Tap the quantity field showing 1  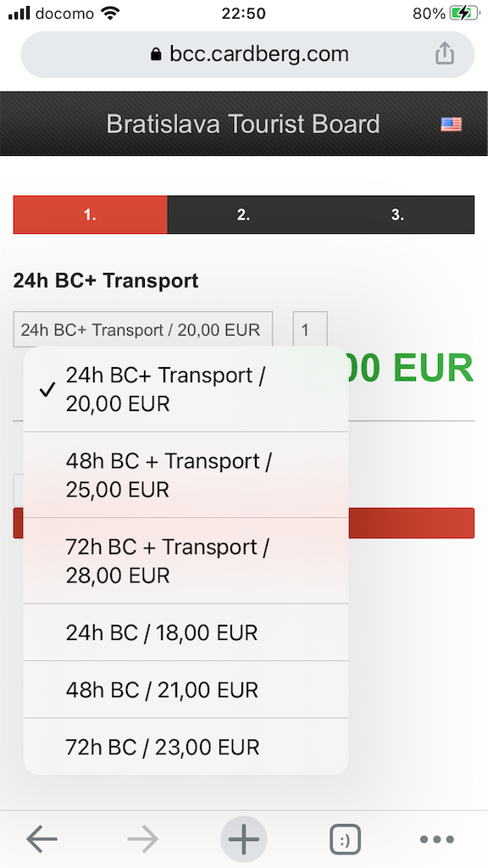(x=310, y=330)
